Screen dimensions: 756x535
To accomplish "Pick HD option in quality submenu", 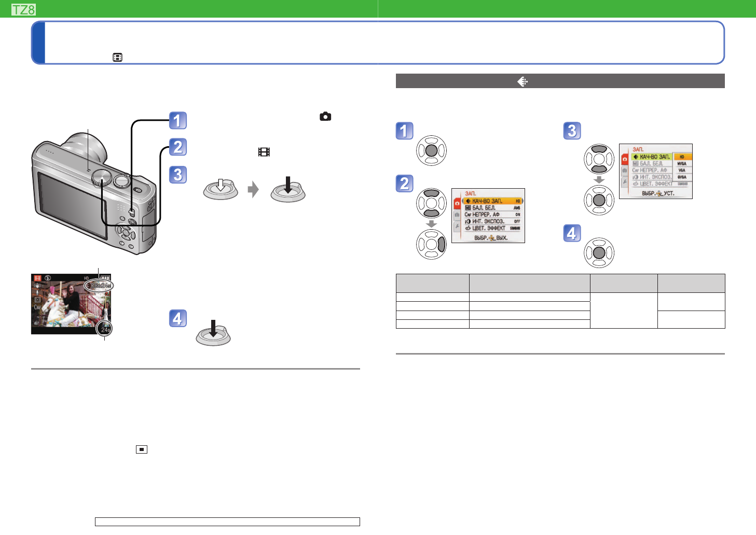I will (x=682, y=157).
